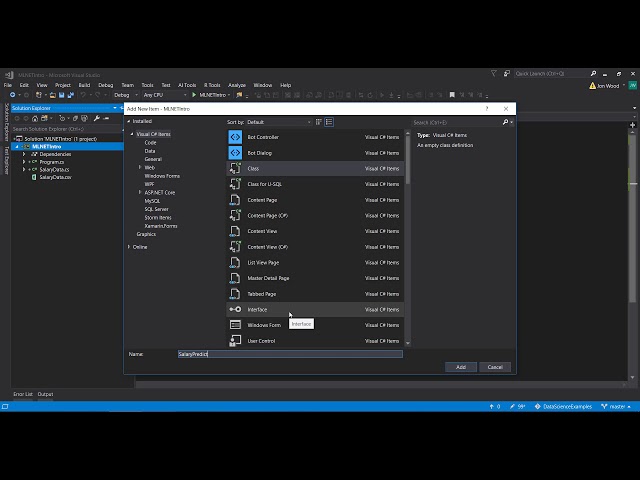Image resolution: width=640 pixels, height=480 pixels.
Task: Click the feedback notification flag icon
Action: pyautogui.click(x=507, y=73)
